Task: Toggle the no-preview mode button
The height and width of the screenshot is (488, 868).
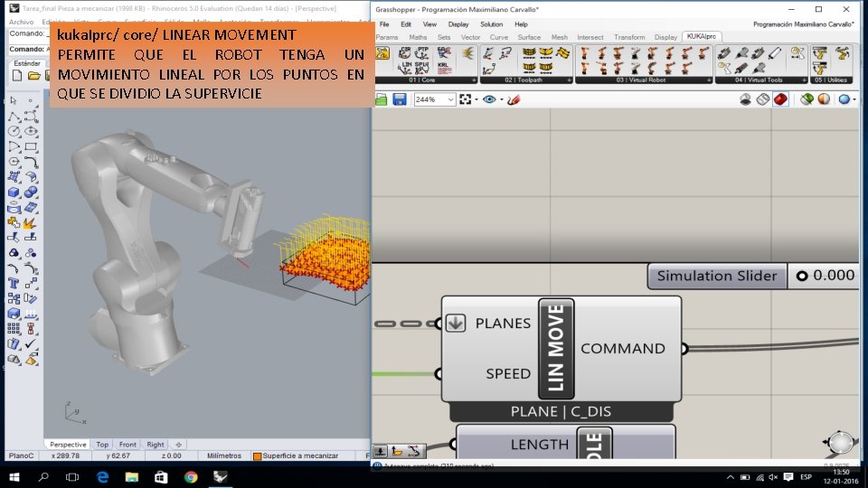Action: coord(745,99)
